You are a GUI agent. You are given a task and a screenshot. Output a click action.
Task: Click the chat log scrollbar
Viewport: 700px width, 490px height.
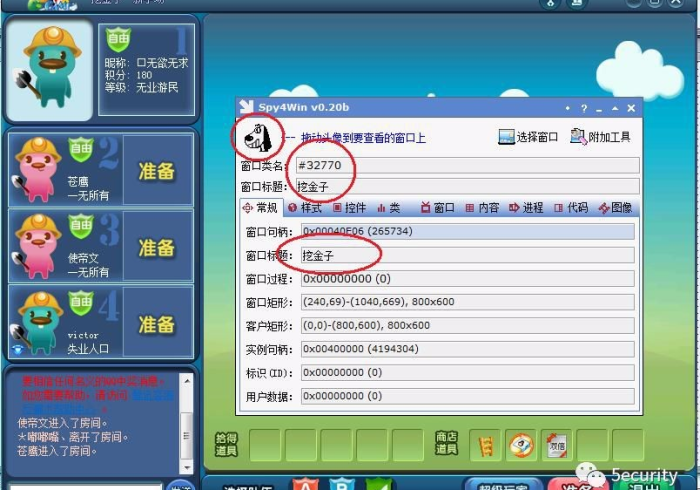[186, 420]
